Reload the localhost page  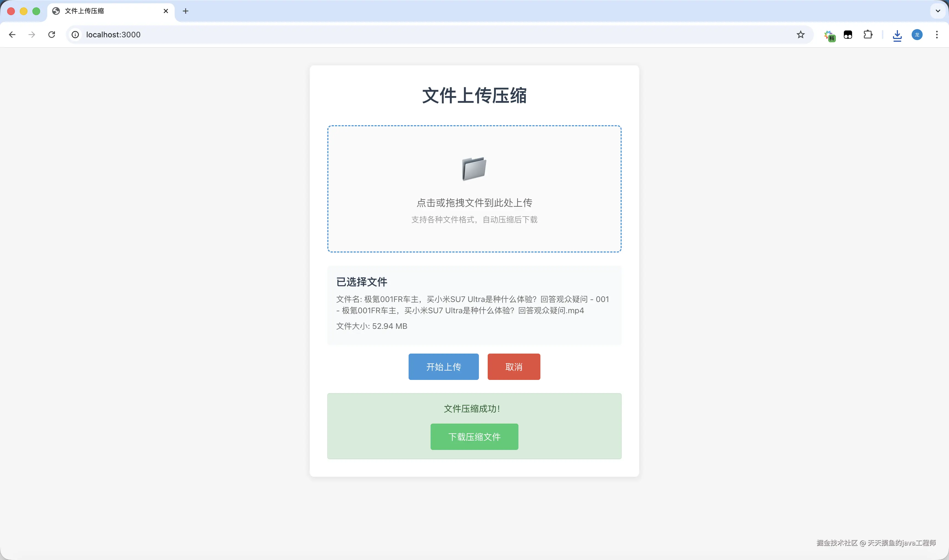point(52,35)
